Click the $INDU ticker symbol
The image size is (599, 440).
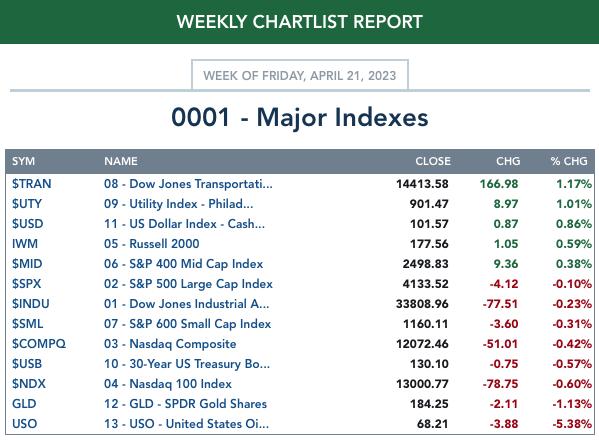click(x=31, y=304)
